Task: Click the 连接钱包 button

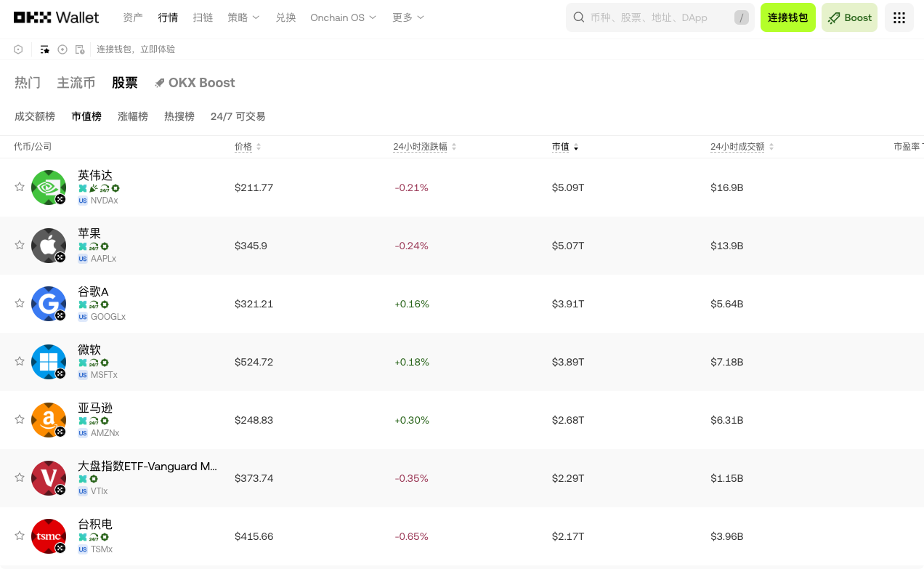Action: coord(788,17)
